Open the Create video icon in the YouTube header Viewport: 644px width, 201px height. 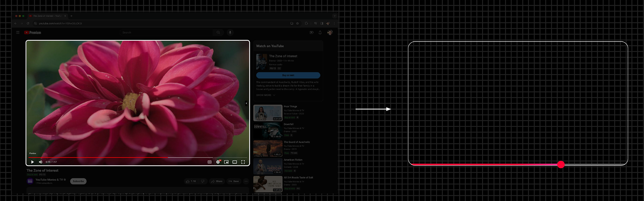tap(312, 33)
